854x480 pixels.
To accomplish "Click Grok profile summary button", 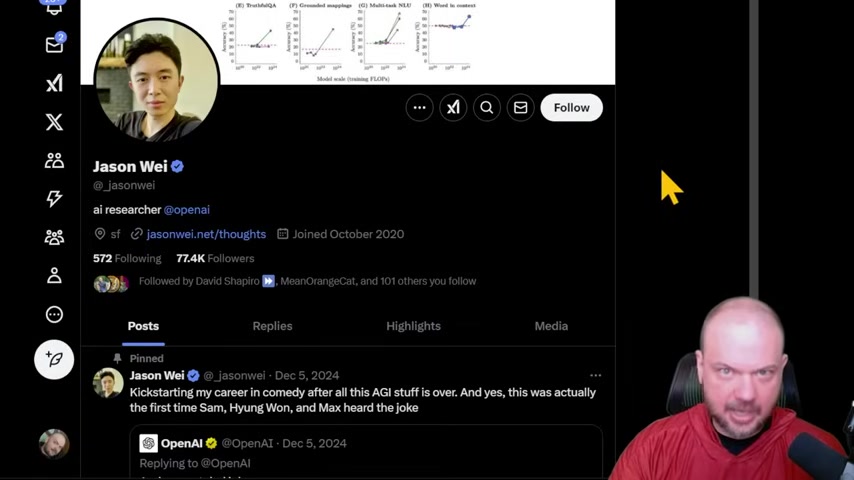I will tap(453, 108).
